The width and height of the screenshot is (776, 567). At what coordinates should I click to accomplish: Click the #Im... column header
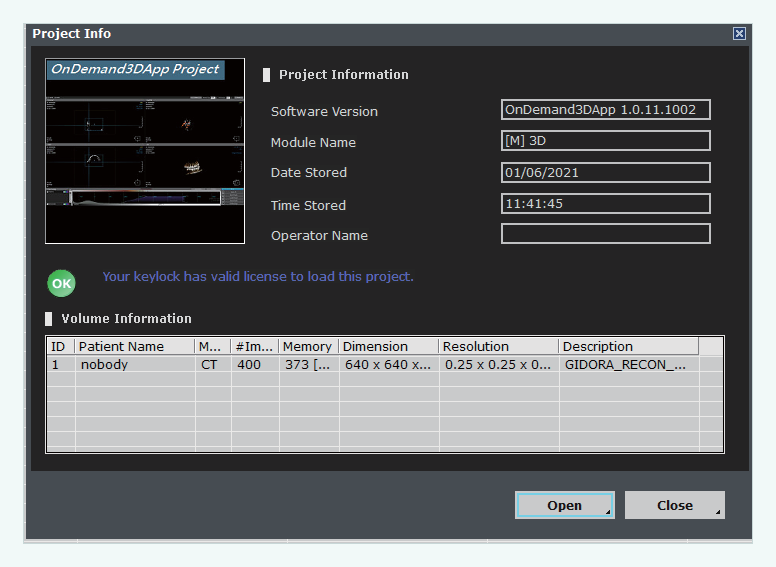pos(255,346)
